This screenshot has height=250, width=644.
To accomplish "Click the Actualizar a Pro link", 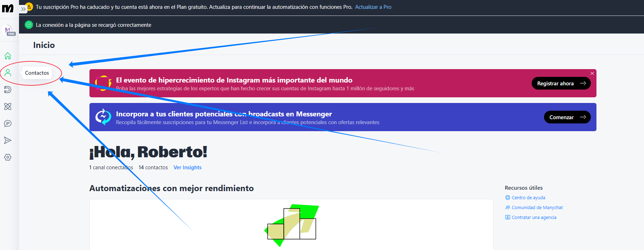I will pos(373,7).
